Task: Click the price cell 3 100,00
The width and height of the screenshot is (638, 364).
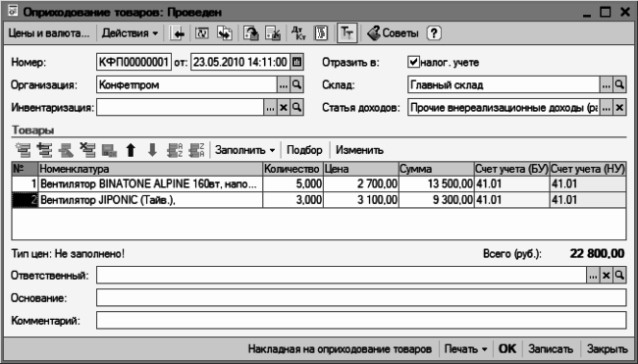Action: pos(360,200)
